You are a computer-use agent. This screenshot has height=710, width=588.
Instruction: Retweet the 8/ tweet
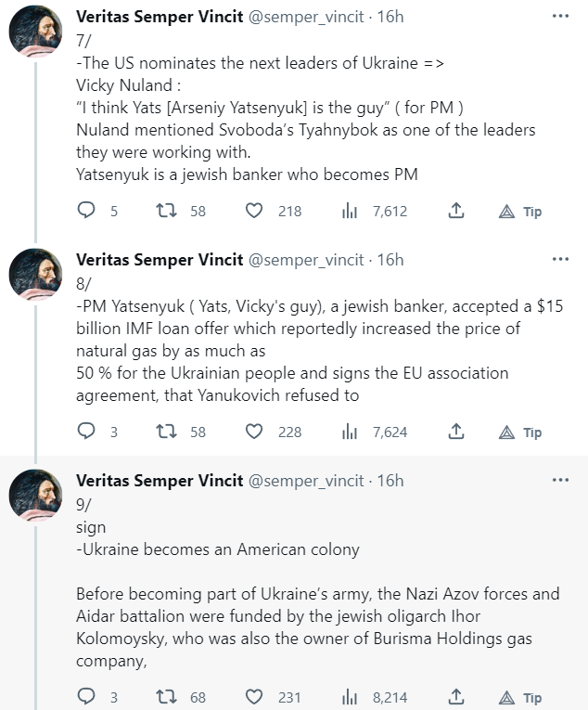coord(168,432)
